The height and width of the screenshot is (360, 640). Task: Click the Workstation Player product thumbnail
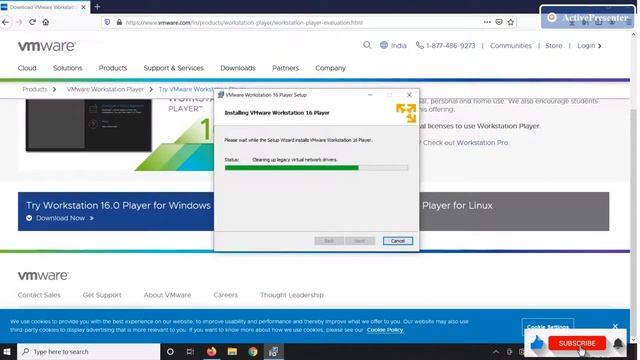89,125
